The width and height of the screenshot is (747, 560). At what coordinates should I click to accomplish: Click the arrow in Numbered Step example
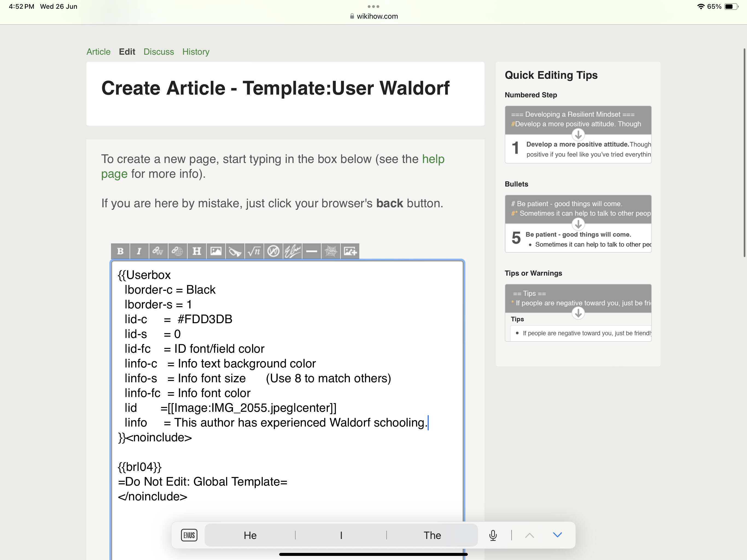(x=578, y=135)
